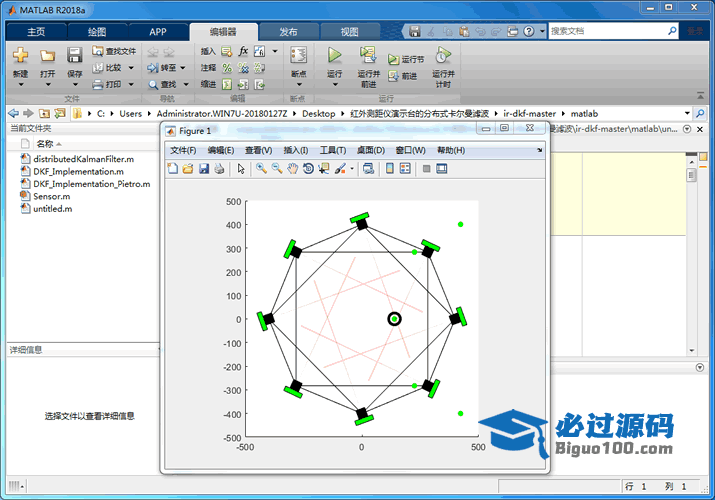
Task: Open the Insert Colorbar tool
Action: [388, 169]
